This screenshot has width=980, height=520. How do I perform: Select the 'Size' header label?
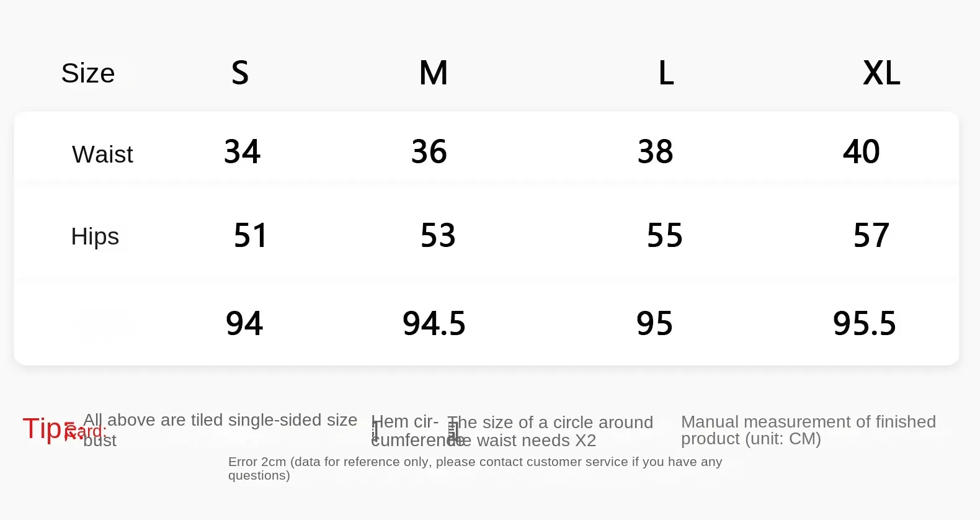(x=88, y=73)
